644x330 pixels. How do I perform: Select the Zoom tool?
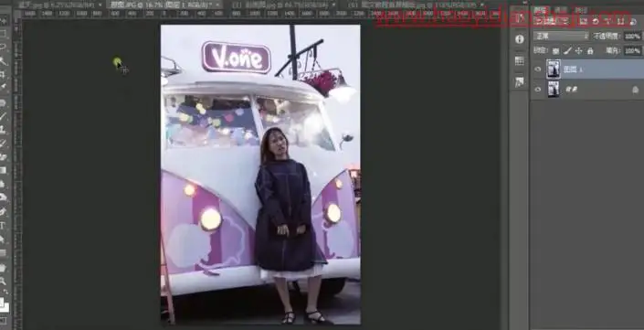point(4,282)
